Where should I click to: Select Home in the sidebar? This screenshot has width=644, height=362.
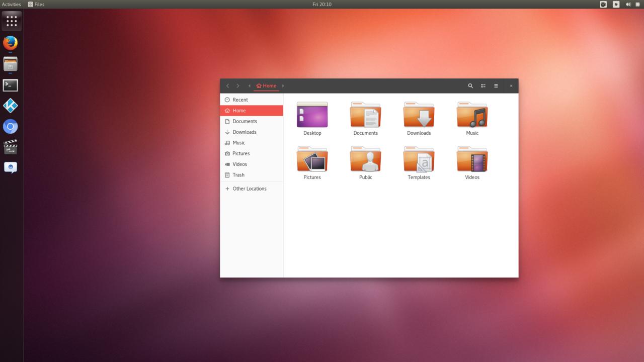coord(252,111)
